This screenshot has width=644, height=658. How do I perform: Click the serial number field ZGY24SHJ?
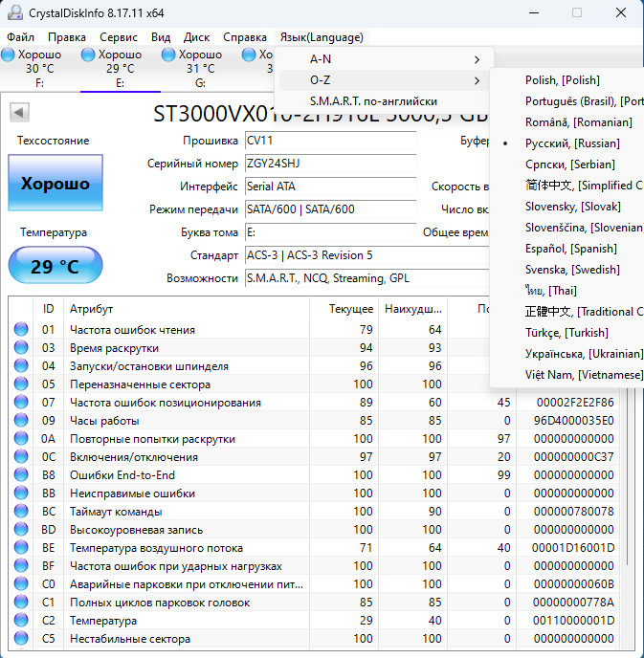pos(330,164)
